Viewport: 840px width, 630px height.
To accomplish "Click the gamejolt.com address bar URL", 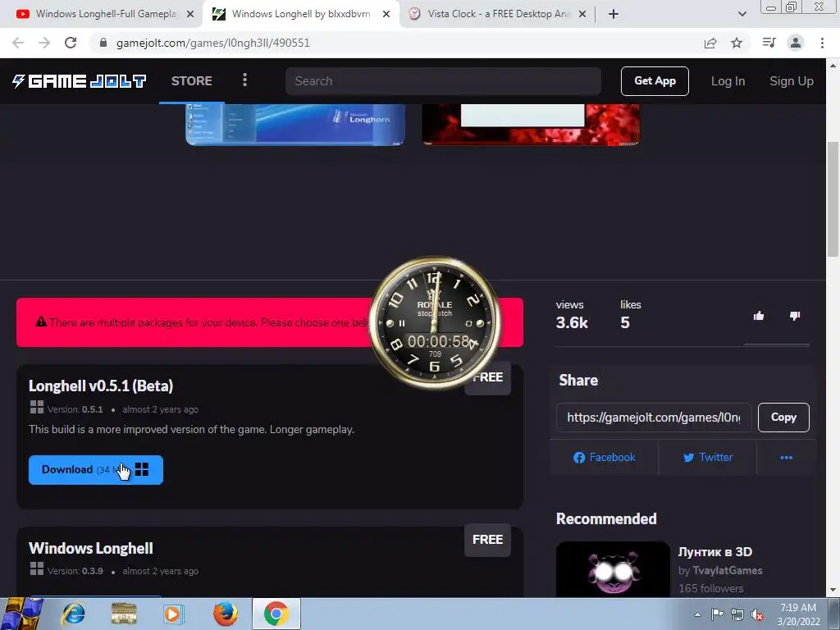I will click(x=212, y=43).
